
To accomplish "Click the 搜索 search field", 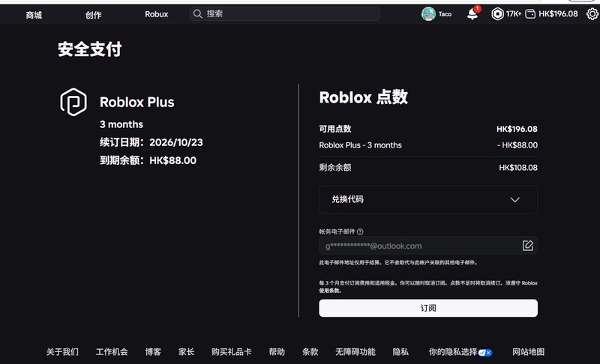I will pos(285,14).
